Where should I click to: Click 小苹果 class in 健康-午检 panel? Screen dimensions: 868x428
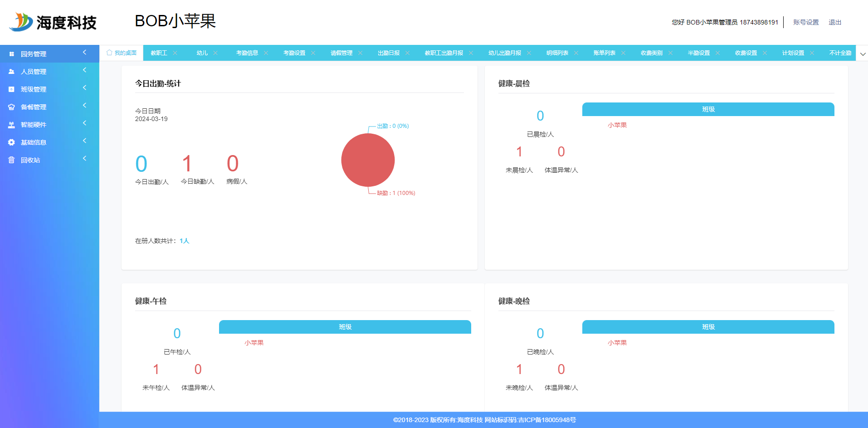(254, 343)
